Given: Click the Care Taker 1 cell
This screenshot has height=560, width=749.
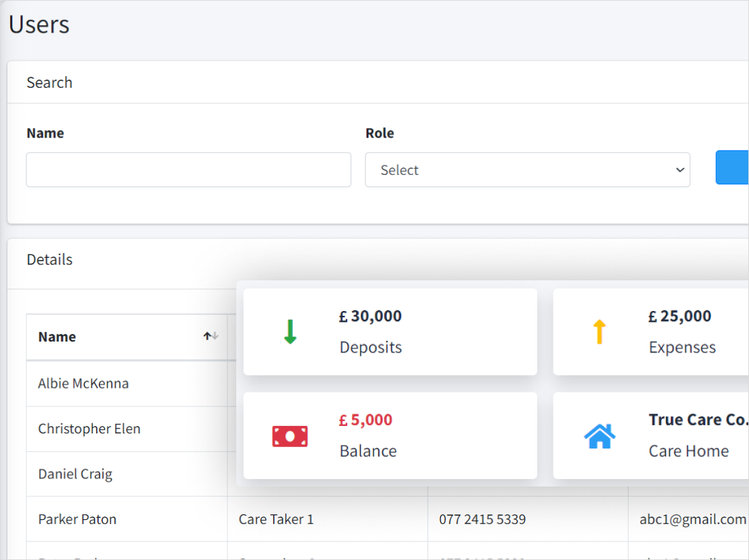Looking at the screenshot, I should click(276, 519).
